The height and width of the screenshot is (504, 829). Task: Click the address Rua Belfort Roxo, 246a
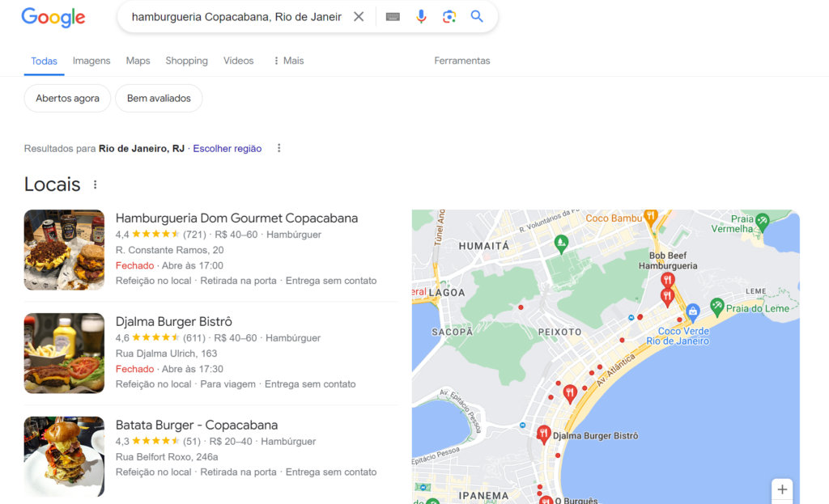(167, 457)
